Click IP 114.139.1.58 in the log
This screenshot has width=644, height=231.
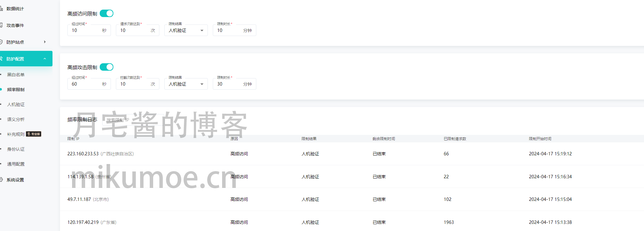pyautogui.click(x=80, y=177)
